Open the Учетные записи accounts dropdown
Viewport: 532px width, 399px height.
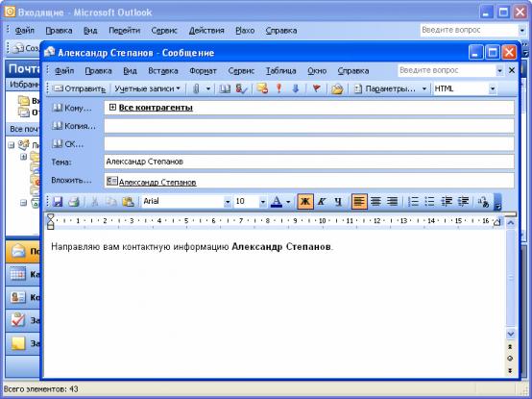(x=147, y=89)
